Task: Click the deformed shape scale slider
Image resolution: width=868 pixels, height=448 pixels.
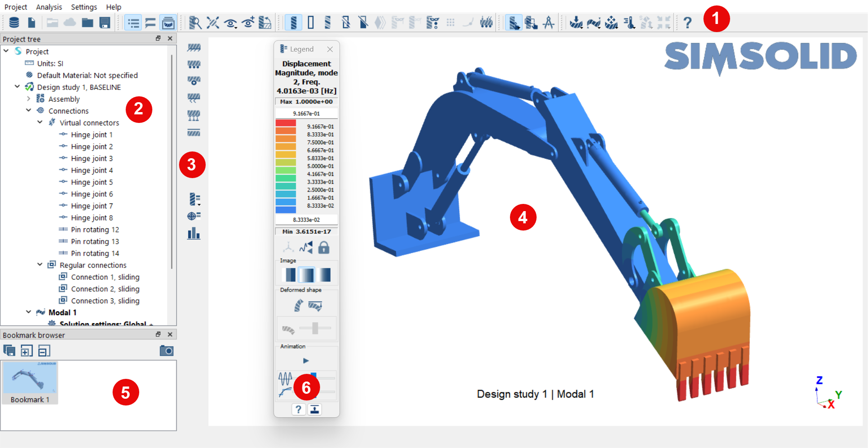Action: click(x=315, y=328)
